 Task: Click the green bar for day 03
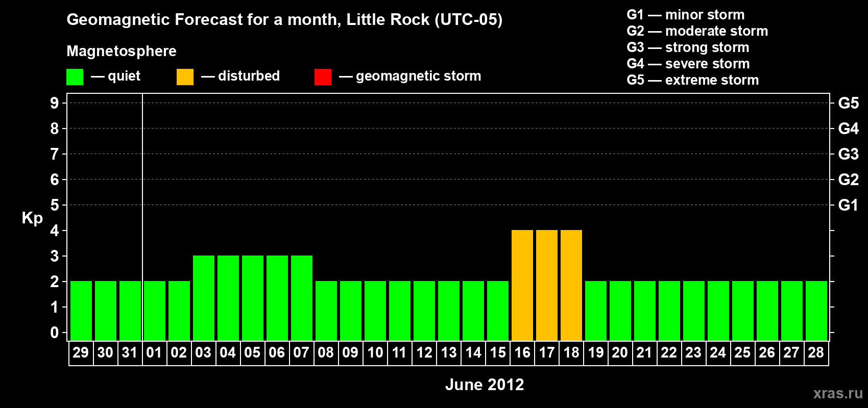tap(204, 298)
